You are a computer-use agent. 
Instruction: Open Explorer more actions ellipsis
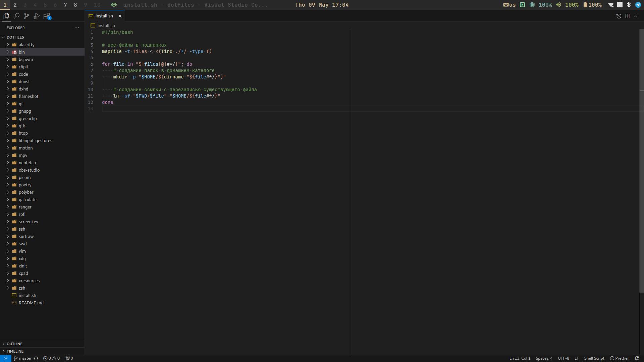pyautogui.click(x=77, y=28)
